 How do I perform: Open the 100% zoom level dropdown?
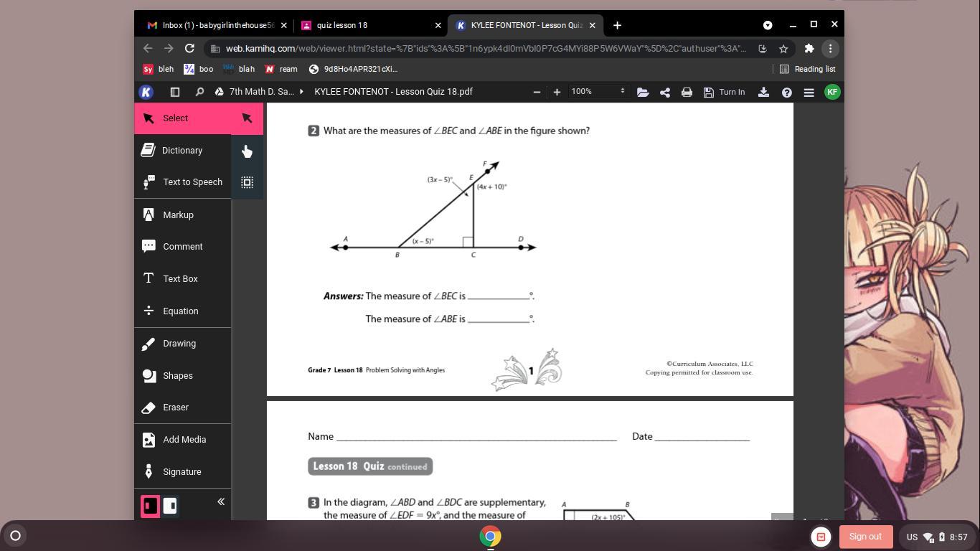tap(598, 92)
